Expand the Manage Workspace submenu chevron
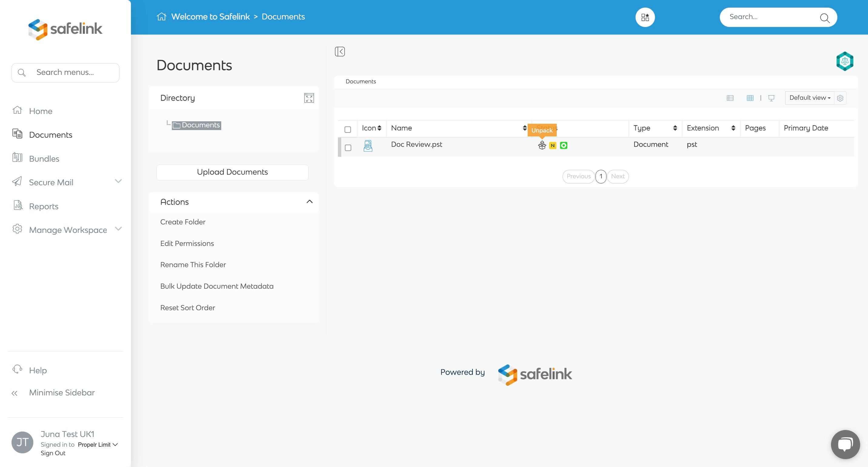 click(118, 229)
